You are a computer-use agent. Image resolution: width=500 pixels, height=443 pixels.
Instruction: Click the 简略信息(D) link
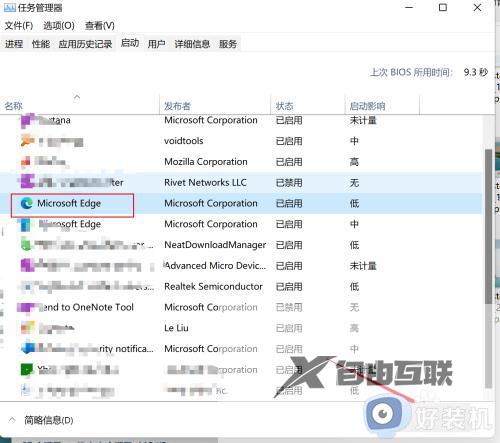[49, 420]
